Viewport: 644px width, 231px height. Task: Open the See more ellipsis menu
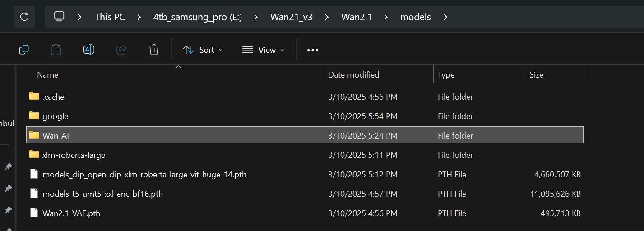pyautogui.click(x=313, y=50)
